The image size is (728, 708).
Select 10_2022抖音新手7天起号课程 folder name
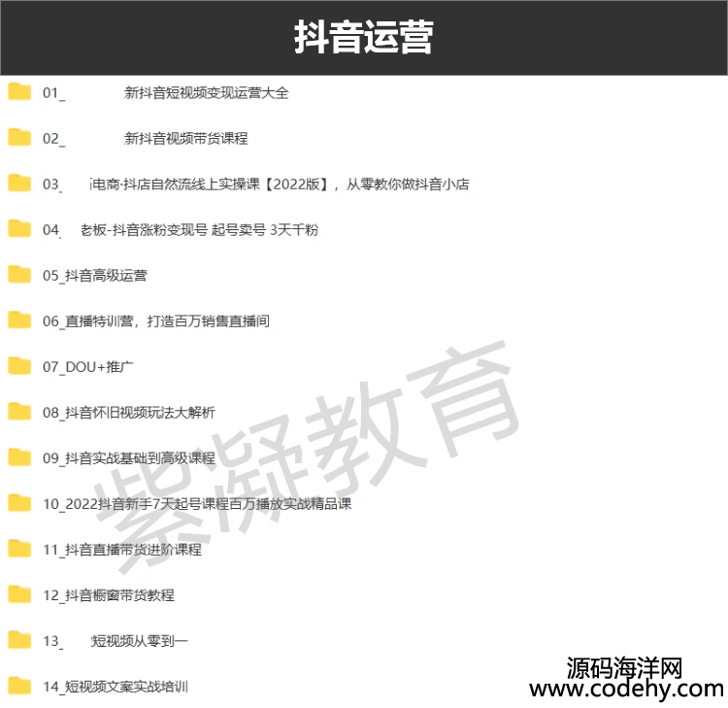pos(196,503)
